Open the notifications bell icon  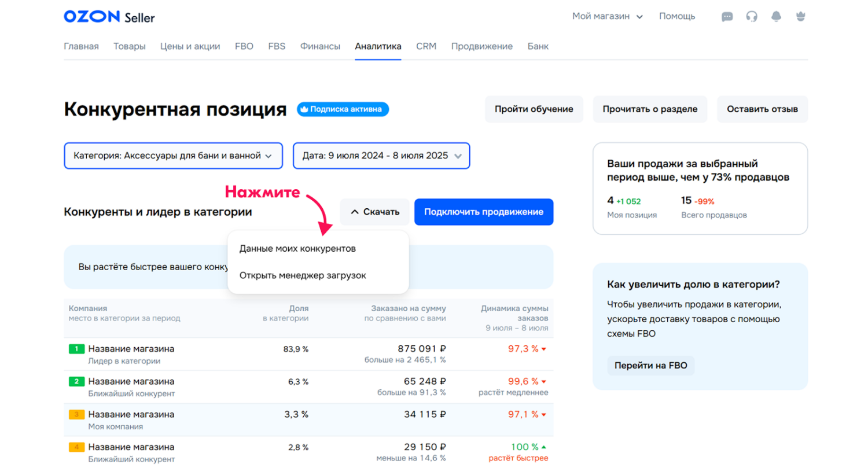point(776,17)
